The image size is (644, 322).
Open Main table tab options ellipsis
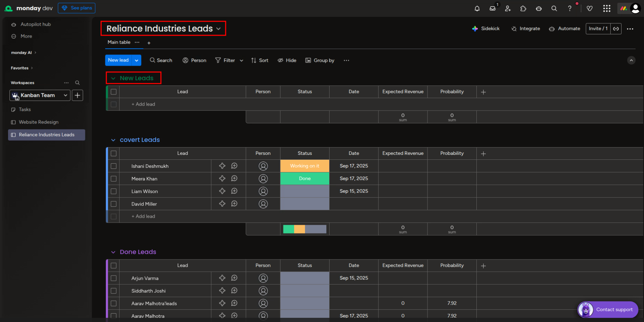pyautogui.click(x=137, y=42)
